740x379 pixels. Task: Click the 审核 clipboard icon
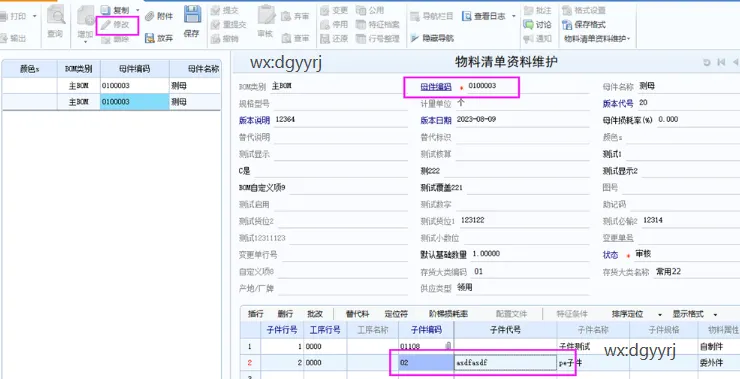(266, 15)
